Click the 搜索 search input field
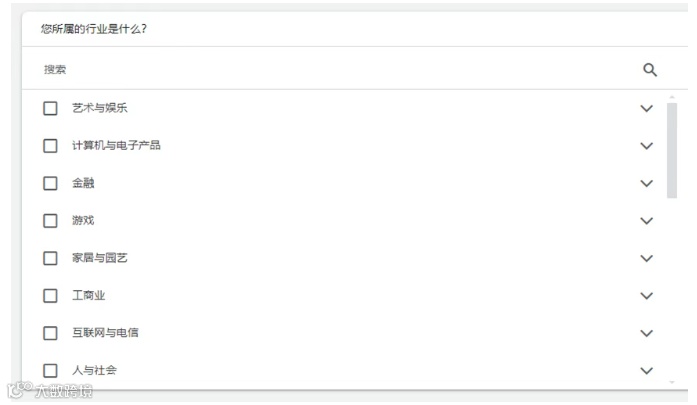Image resolution: width=697 pixels, height=405 pixels. 330,69
